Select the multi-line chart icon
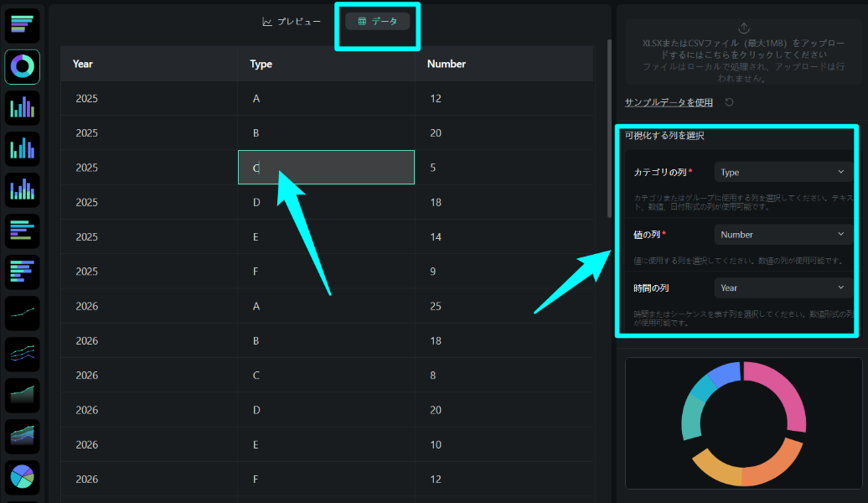This screenshot has width=868, height=503. click(21, 354)
